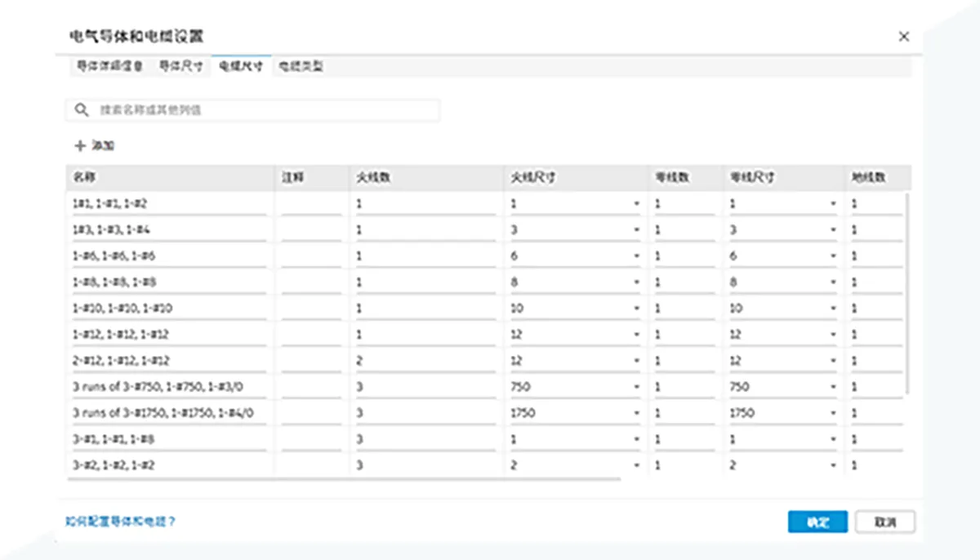
Task: Click the horizontal scrollbar below the table
Action: (343, 479)
